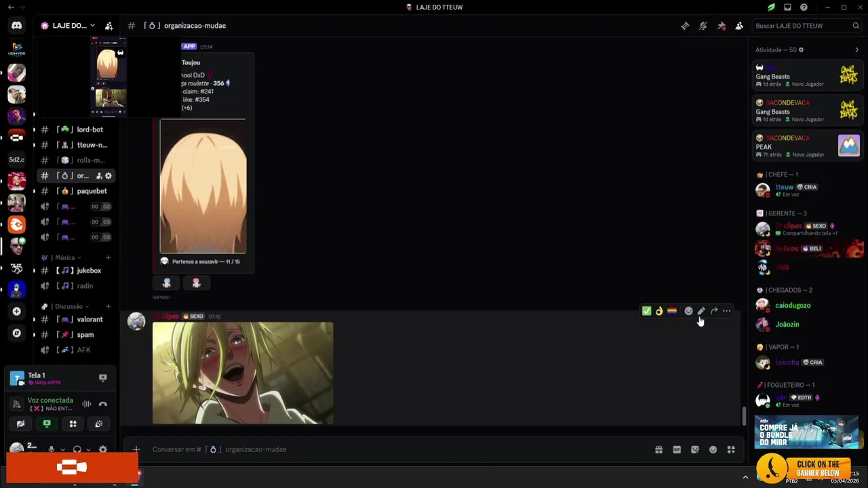Image resolution: width=868 pixels, height=488 pixels.
Task: Open the PEAK activity card
Action: pos(807,146)
